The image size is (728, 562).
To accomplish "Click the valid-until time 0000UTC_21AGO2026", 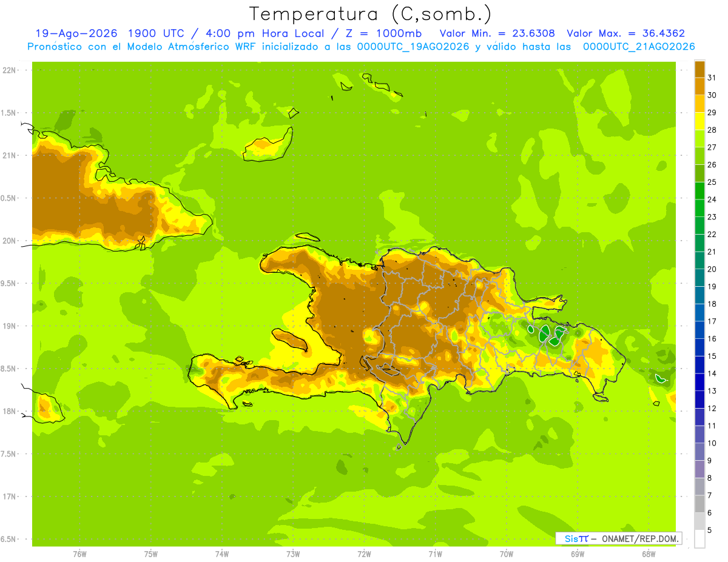I will 639,47.
